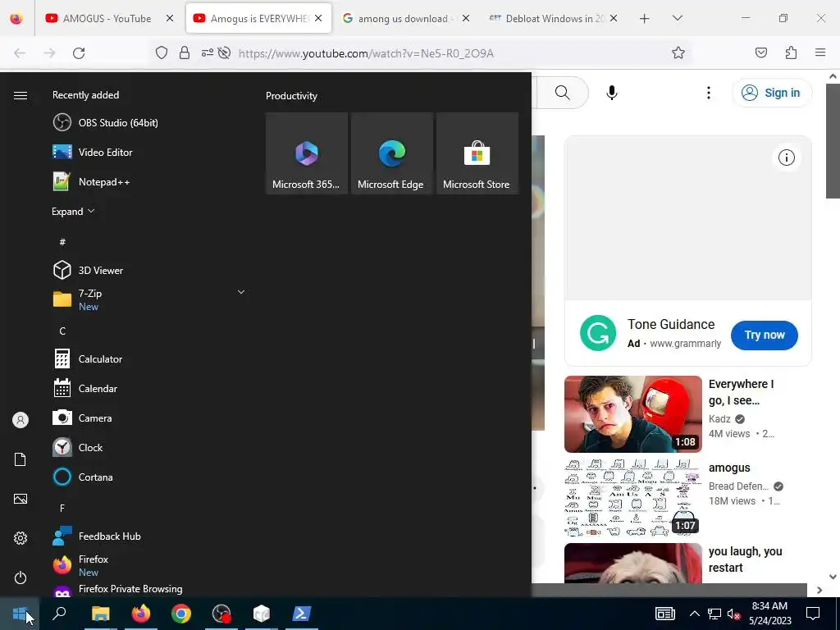The image size is (840, 630).
Task: Open taskbar Search magnifier
Action: tap(59, 614)
